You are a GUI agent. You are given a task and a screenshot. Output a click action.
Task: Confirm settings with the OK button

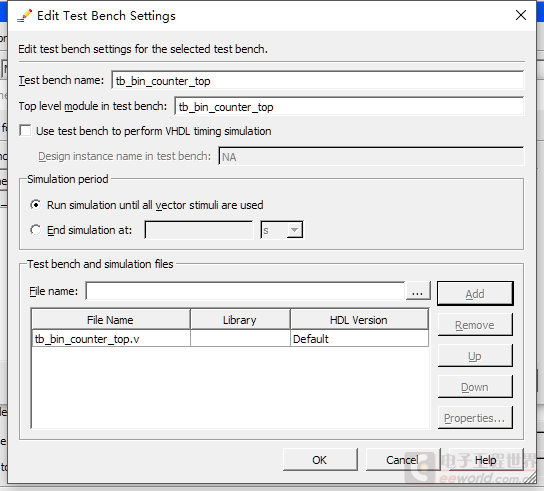point(320,460)
